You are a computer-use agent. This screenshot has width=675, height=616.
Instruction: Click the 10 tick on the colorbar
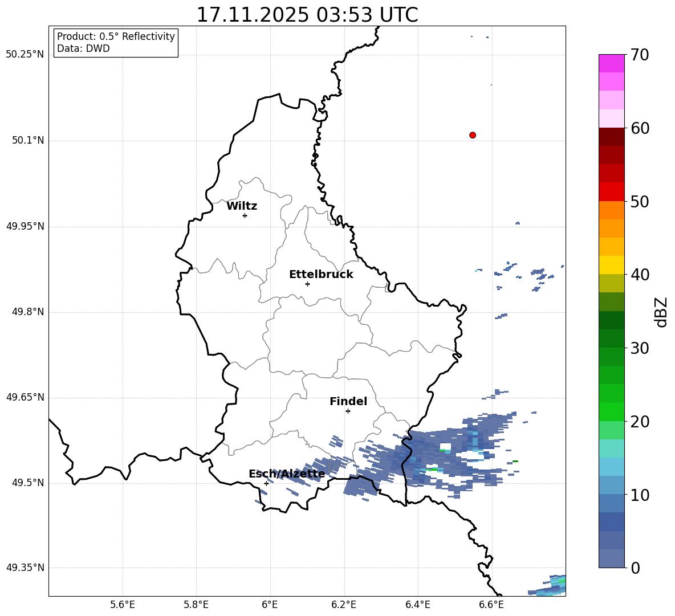640,495
